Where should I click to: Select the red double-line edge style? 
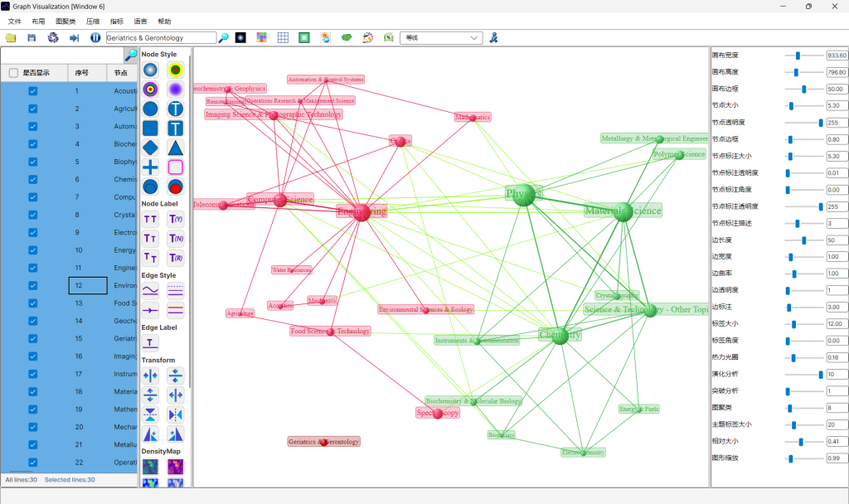pyautogui.click(x=176, y=310)
